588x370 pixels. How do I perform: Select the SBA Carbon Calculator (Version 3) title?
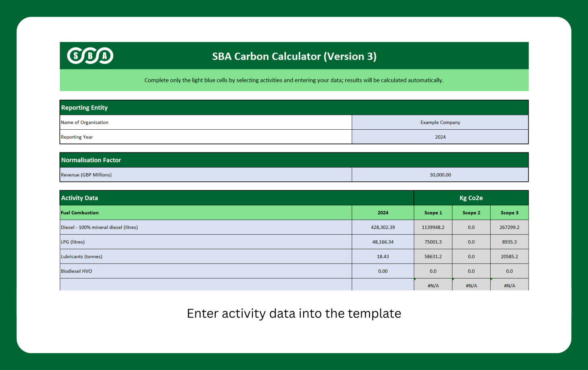click(294, 56)
